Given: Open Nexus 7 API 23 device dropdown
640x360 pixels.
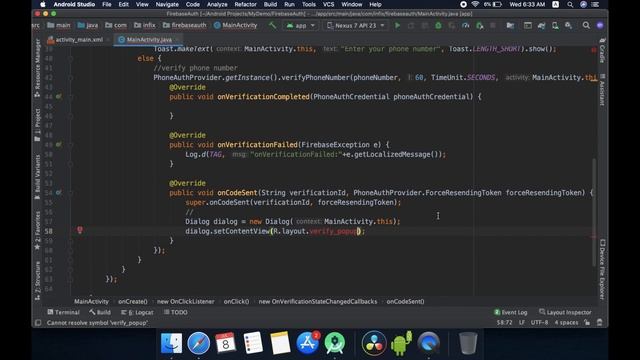Looking at the screenshot, I should [356, 25].
